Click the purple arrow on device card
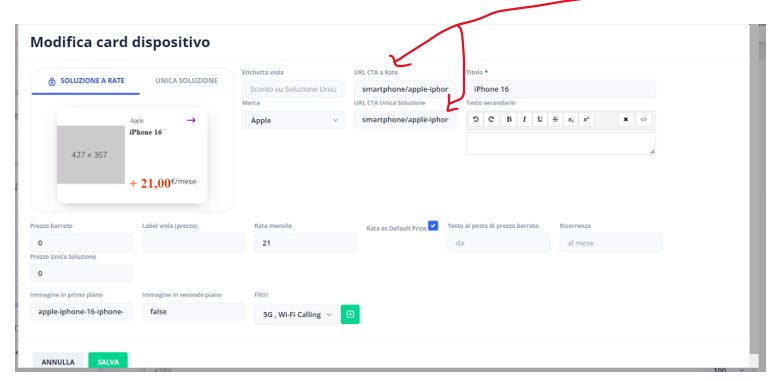 (x=191, y=120)
